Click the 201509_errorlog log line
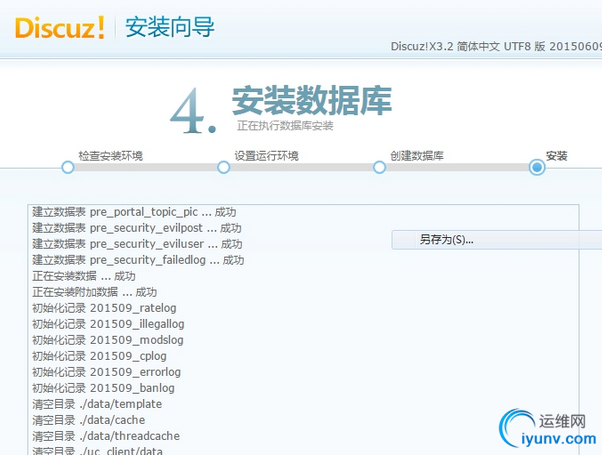This screenshot has width=602, height=455. pos(106,372)
